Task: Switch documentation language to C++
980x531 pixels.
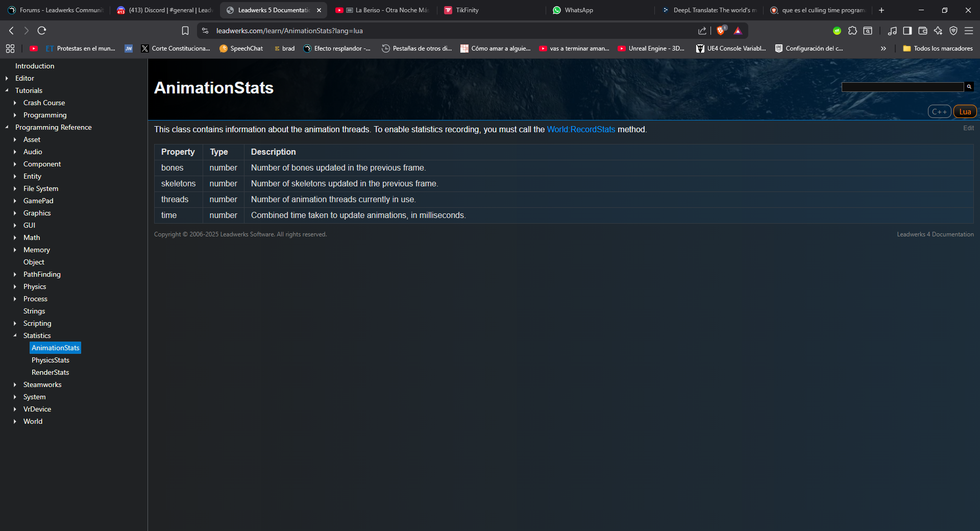Action: [939, 111]
